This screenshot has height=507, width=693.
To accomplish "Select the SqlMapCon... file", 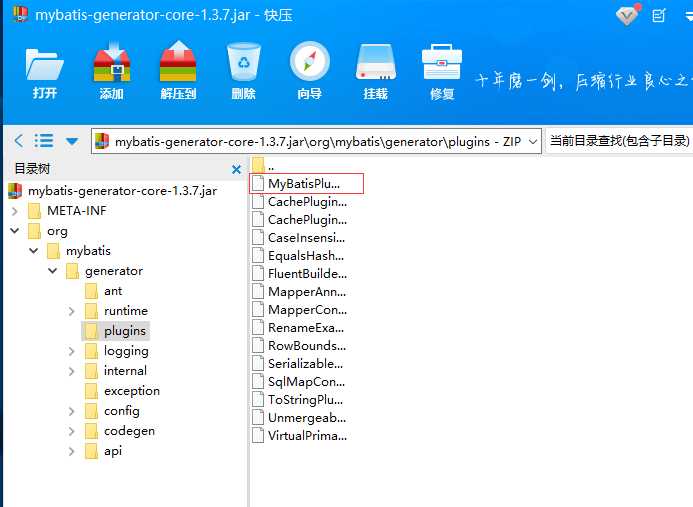I will pyautogui.click(x=299, y=382).
